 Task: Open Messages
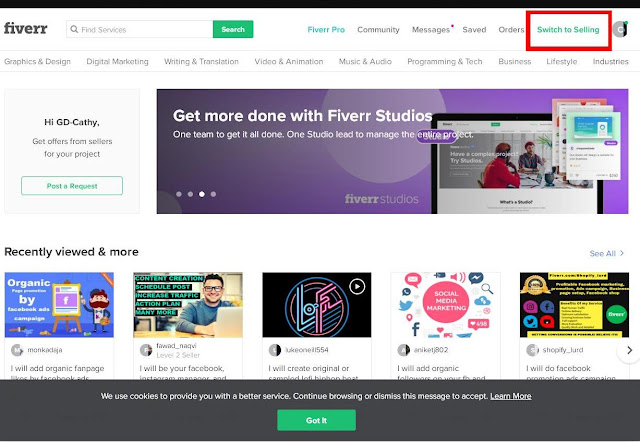point(431,30)
